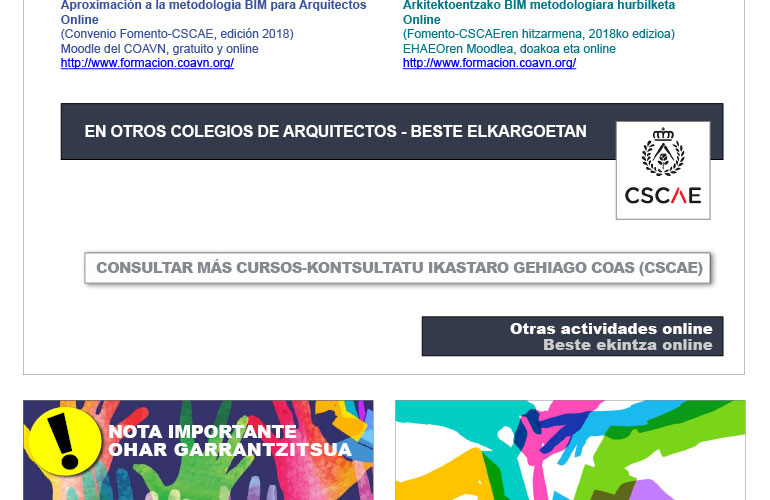Click '(Convenio Fomento-CSCAE, edición 2018)' text
Viewport: 770px width, 500px height.
pos(177,34)
